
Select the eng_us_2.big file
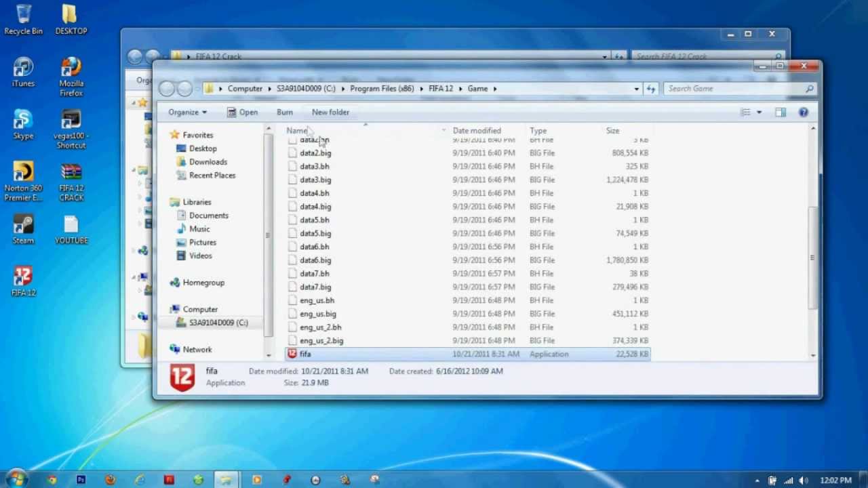point(467,340)
